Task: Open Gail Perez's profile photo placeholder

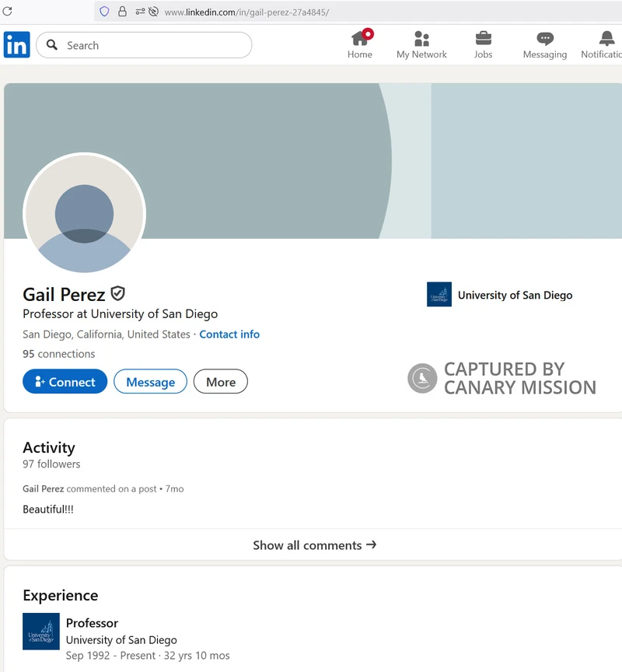Action: coord(85,213)
